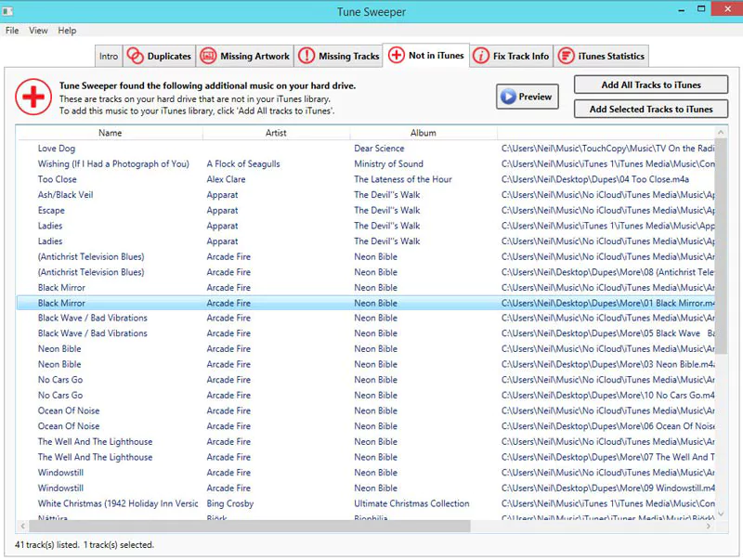The image size is (743, 560).
Task: Click the vertical scrollbar down arrow
Action: tap(721, 514)
